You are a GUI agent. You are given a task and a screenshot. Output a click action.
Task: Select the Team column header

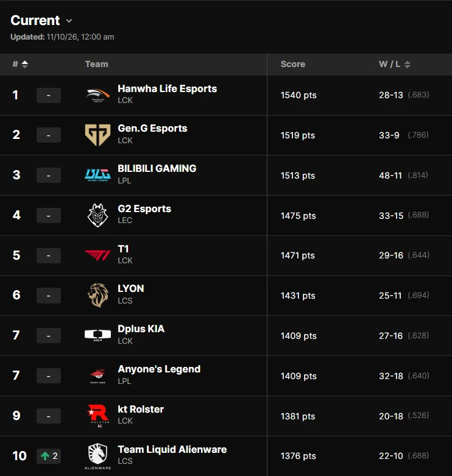(96, 64)
